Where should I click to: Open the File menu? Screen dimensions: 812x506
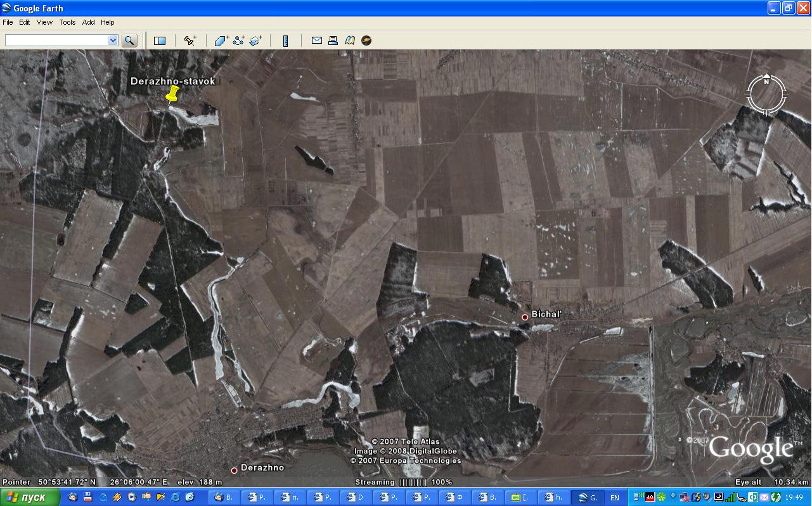tap(8, 22)
